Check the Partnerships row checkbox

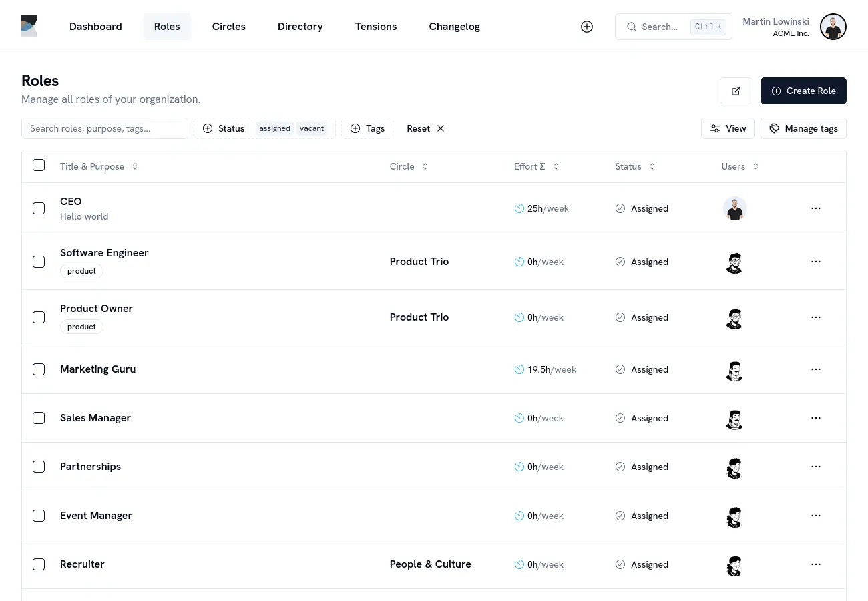tap(39, 467)
